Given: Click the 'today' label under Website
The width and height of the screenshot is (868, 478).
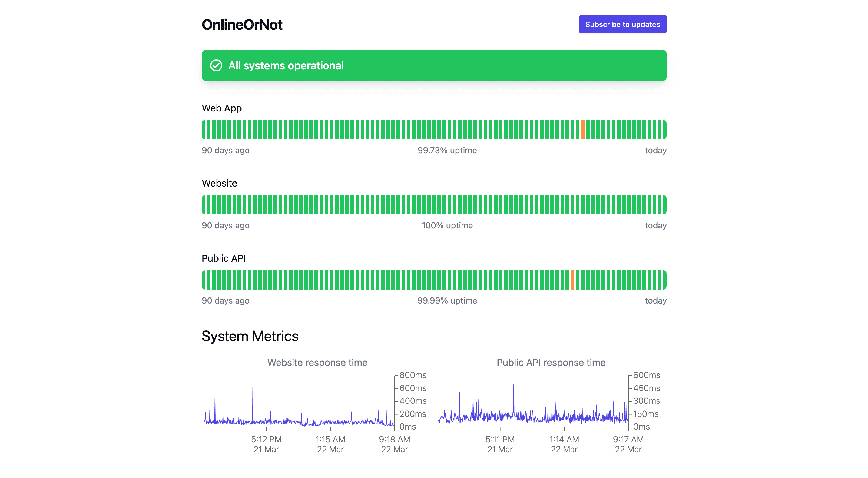Looking at the screenshot, I should (x=655, y=225).
